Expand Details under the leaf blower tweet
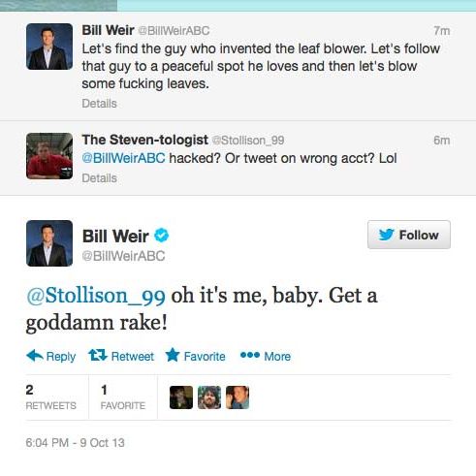476x476 pixels. coord(99,104)
